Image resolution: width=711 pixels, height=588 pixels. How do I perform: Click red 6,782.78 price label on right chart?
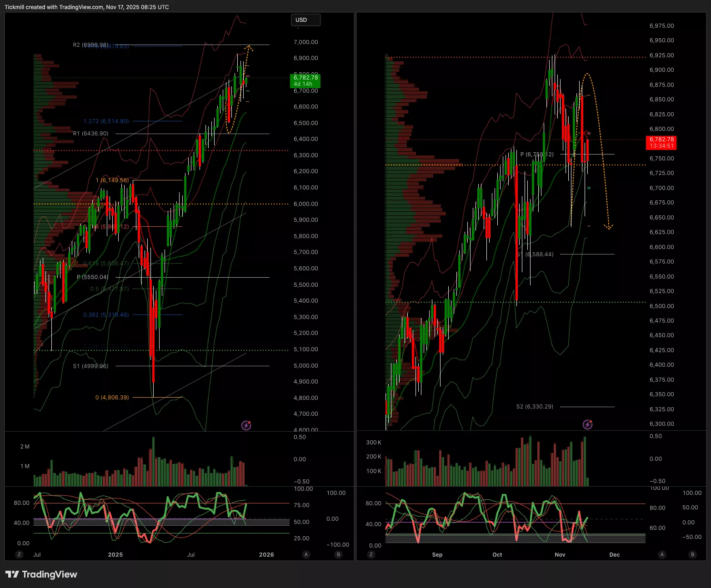(661, 143)
